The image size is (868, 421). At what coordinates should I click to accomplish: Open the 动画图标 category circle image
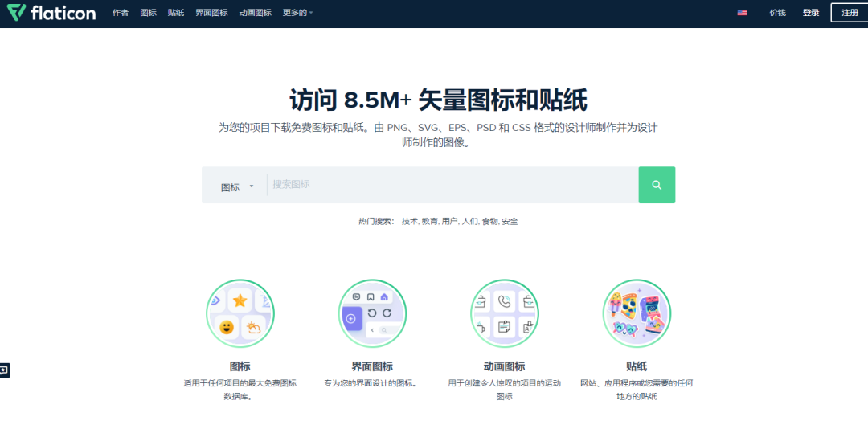coord(504,313)
